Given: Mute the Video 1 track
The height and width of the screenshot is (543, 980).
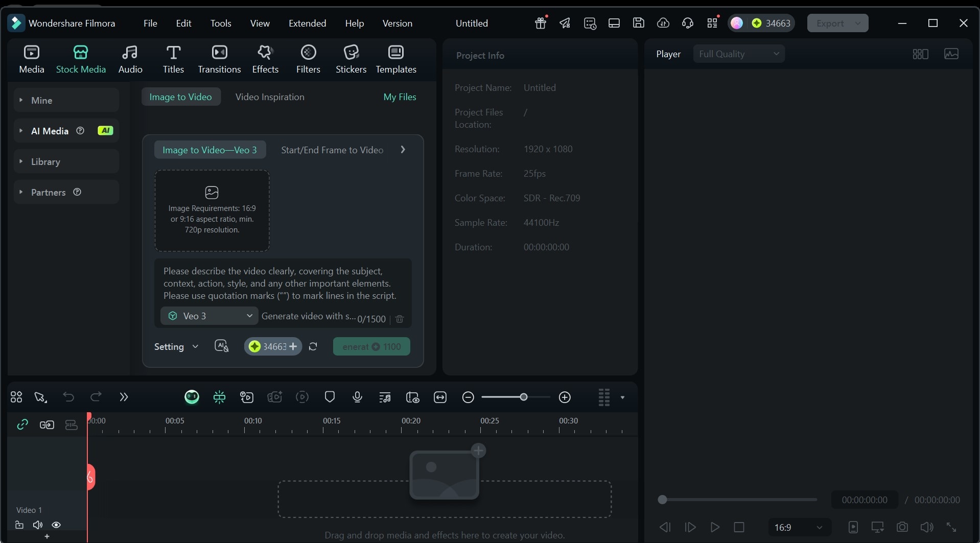Looking at the screenshot, I should 38,525.
